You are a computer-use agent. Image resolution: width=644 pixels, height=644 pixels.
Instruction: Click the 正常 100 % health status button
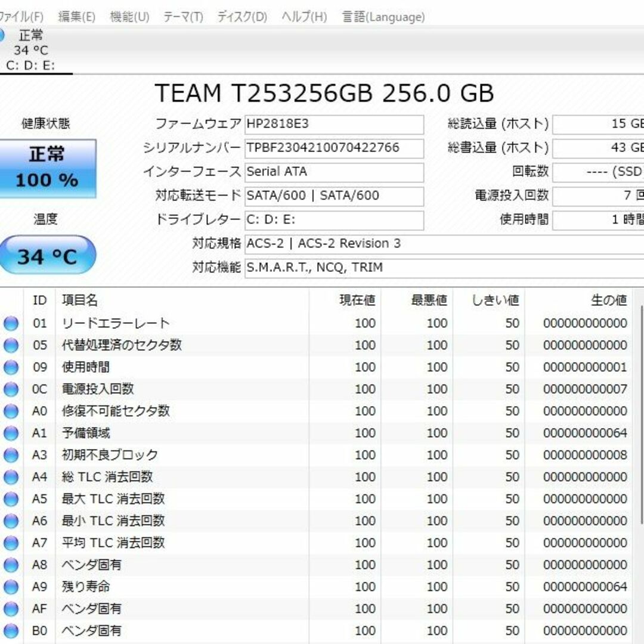point(47,168)
